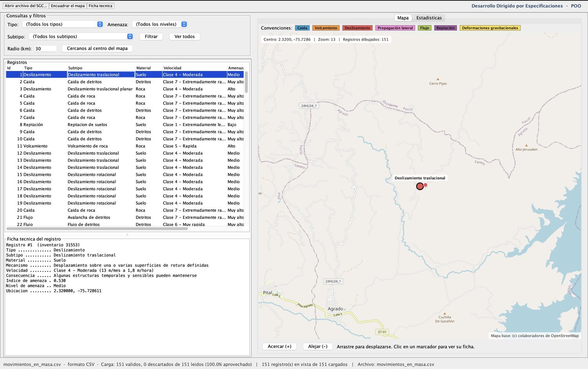Viewport: 588px width, 369px height.
Task: Click the 24HL04_1 road label near Agrado
Action: pos(333,281)
